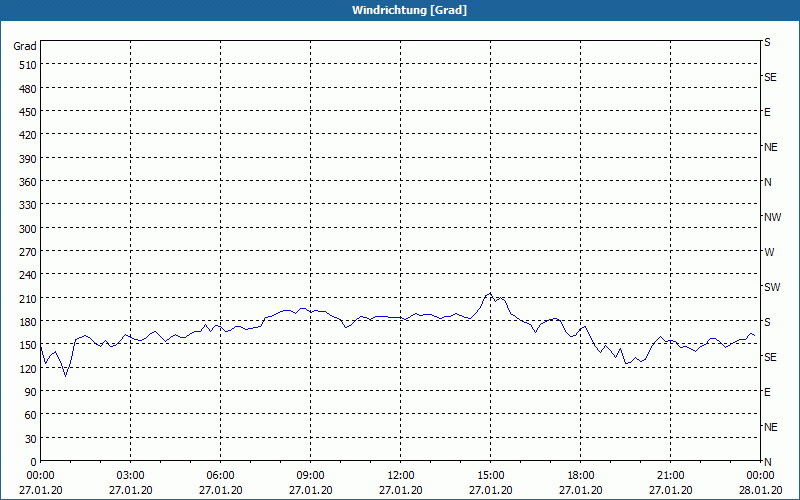Select the 12:00 time label

click(x=401, y=476)
